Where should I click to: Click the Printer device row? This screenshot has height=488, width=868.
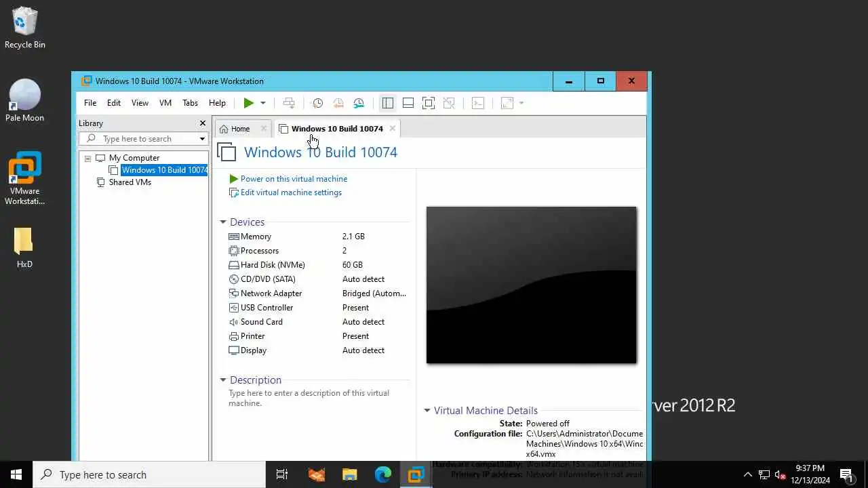318,336
